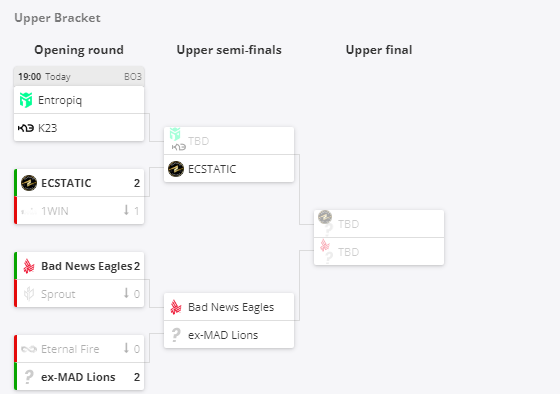The height and width of the screenshot is (394, 560).
Task: Open the 19:00 Today BO3 match header
Action: pos(79,76)
